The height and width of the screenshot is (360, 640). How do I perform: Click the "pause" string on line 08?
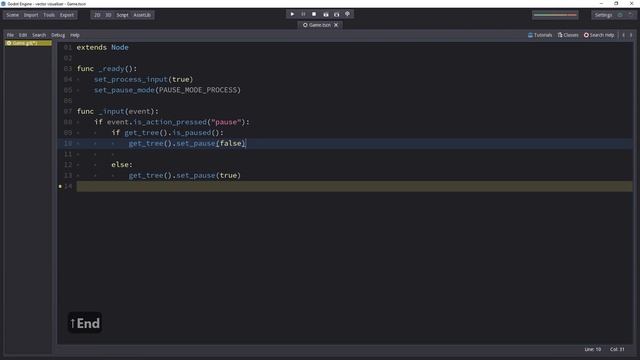coord(226,122)
